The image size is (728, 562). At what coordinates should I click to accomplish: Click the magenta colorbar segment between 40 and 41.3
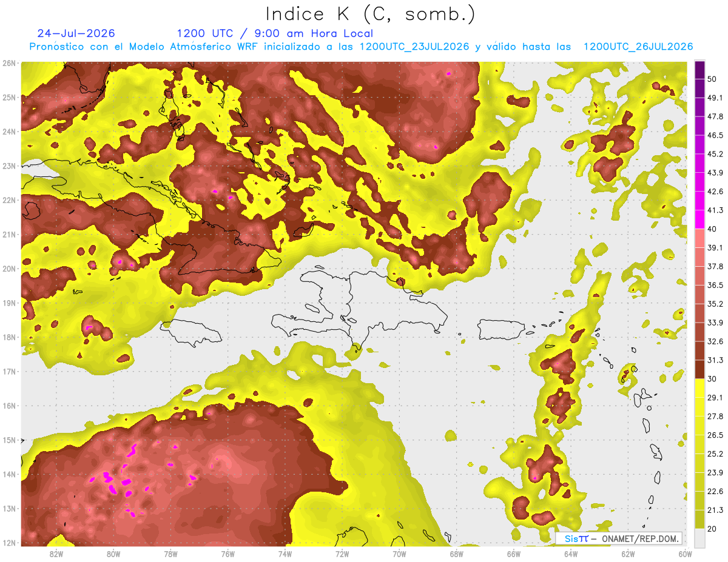pyautogui.click(x=699, y=219)
